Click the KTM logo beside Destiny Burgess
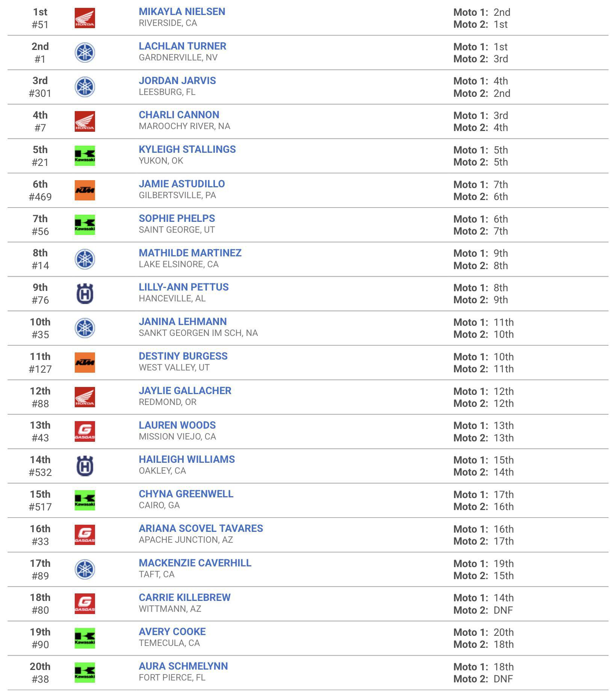 [x=85, y=363]
